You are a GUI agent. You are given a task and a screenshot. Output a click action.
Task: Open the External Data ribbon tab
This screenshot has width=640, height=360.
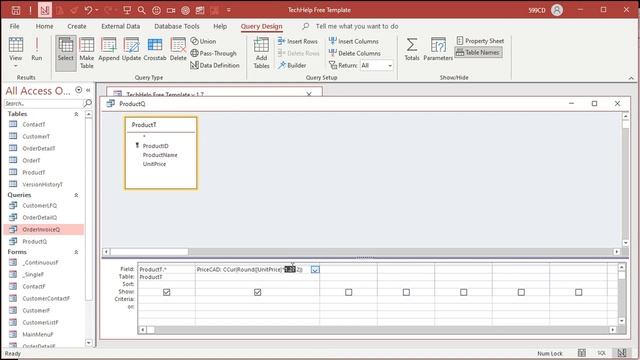point(120,26)
